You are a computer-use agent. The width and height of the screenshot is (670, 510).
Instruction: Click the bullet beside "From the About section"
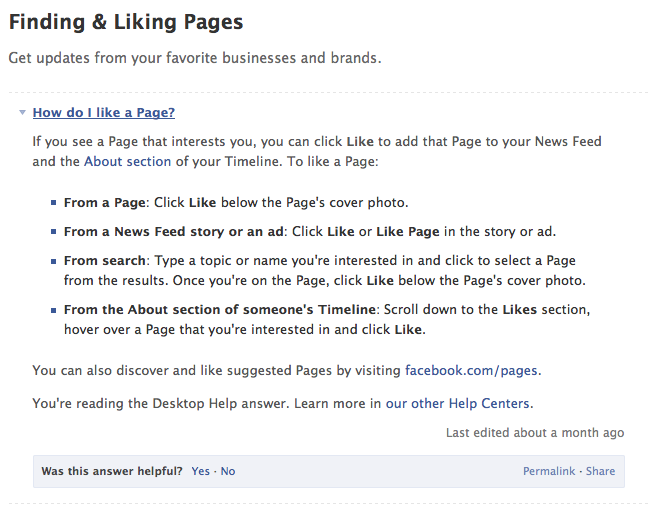point(53,310)
